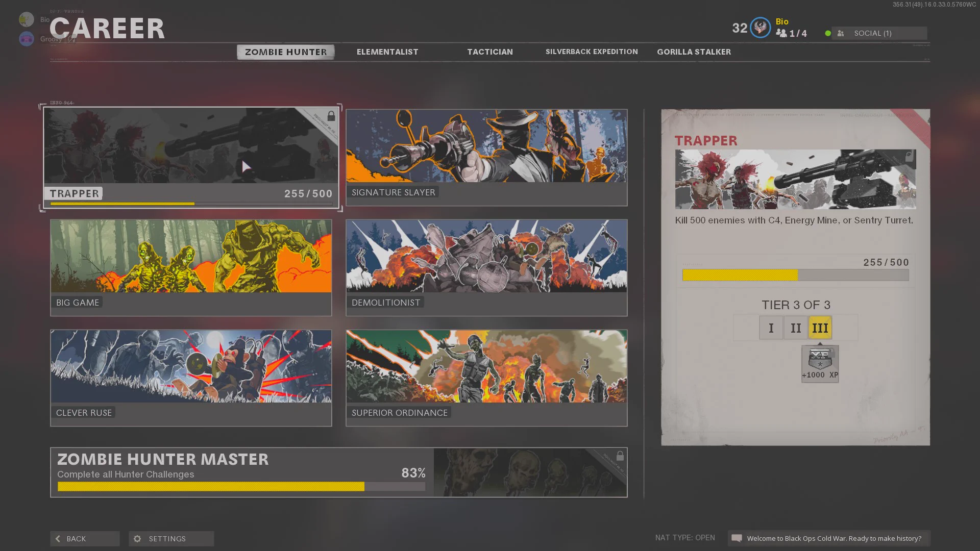Screen dimensions: 980x551
Task: Click the party members icon
Action: click(781, 33)
